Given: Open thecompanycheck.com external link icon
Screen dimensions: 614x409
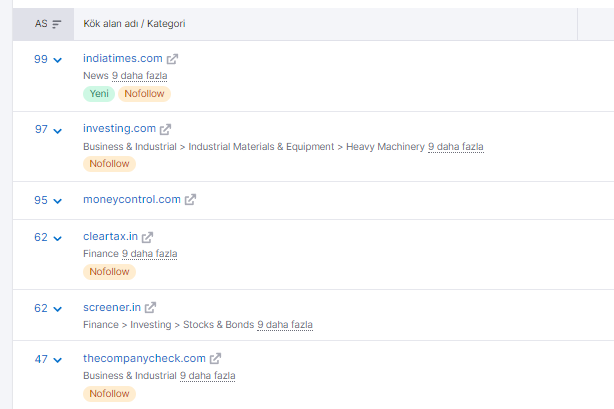Looking at the screenshot, I should coord(215,359).
